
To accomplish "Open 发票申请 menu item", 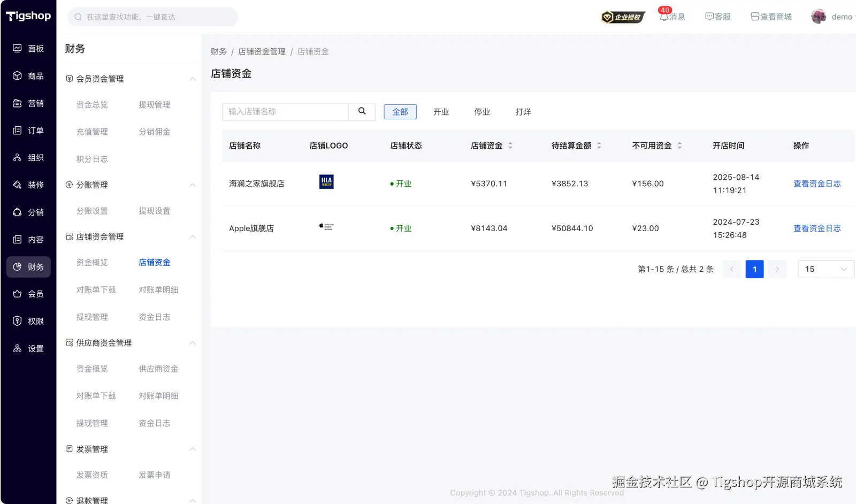I will click(155, 475).
